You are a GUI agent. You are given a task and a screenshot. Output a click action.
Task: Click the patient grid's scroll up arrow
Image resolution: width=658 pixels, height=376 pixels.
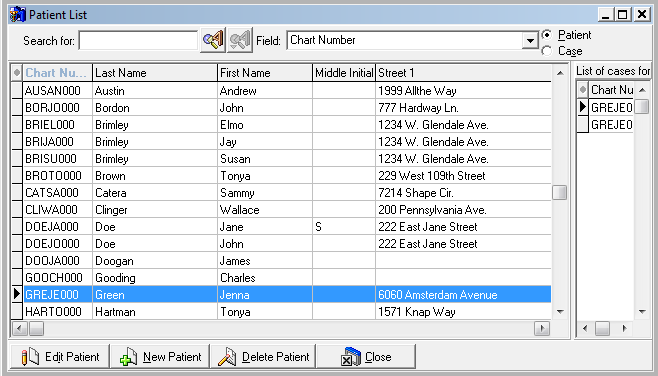pos(560,73)
